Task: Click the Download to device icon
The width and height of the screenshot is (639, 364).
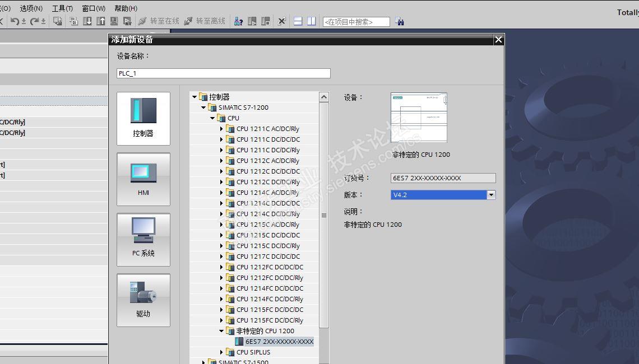Action: click(x=87, y=21)
